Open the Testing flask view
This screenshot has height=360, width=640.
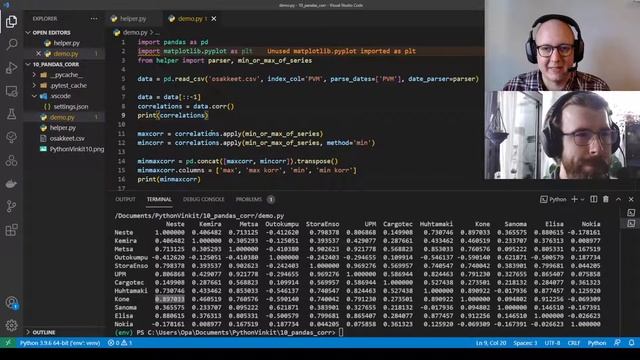click(x=11, y=114)
